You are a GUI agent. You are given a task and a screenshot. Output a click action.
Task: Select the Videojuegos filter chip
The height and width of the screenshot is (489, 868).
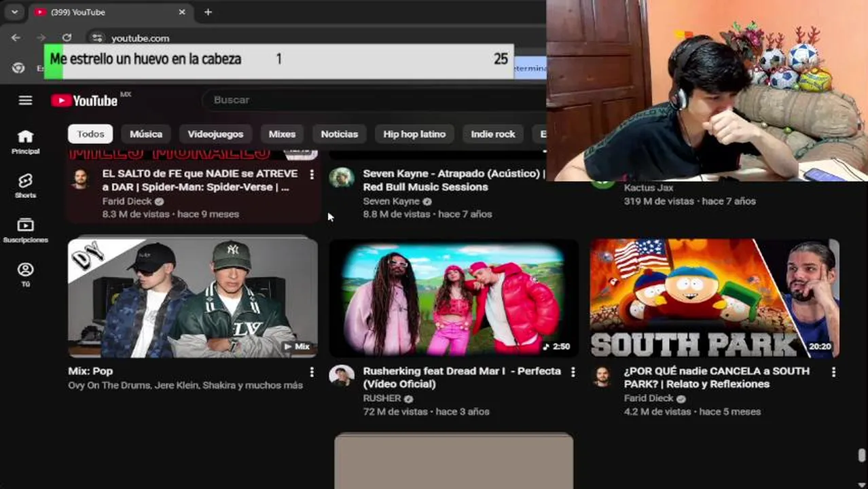[215, 134]
